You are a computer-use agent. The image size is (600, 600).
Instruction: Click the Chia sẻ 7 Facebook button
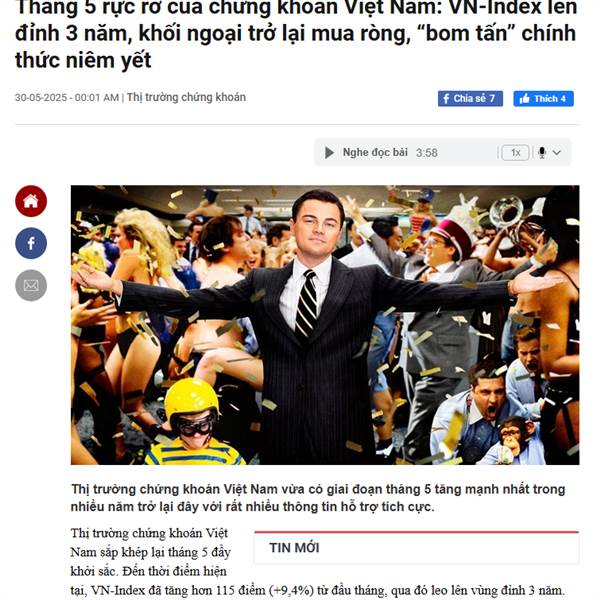point(470,99)
